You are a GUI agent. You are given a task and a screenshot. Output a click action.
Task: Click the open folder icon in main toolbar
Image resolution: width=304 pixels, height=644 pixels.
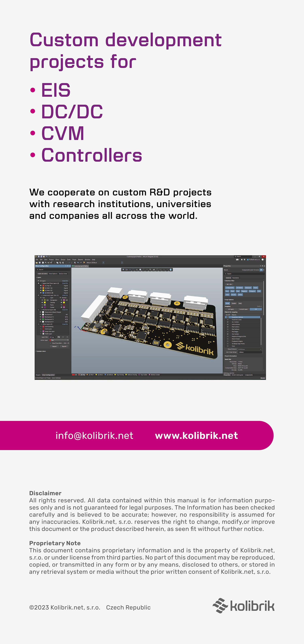(37, 263)
